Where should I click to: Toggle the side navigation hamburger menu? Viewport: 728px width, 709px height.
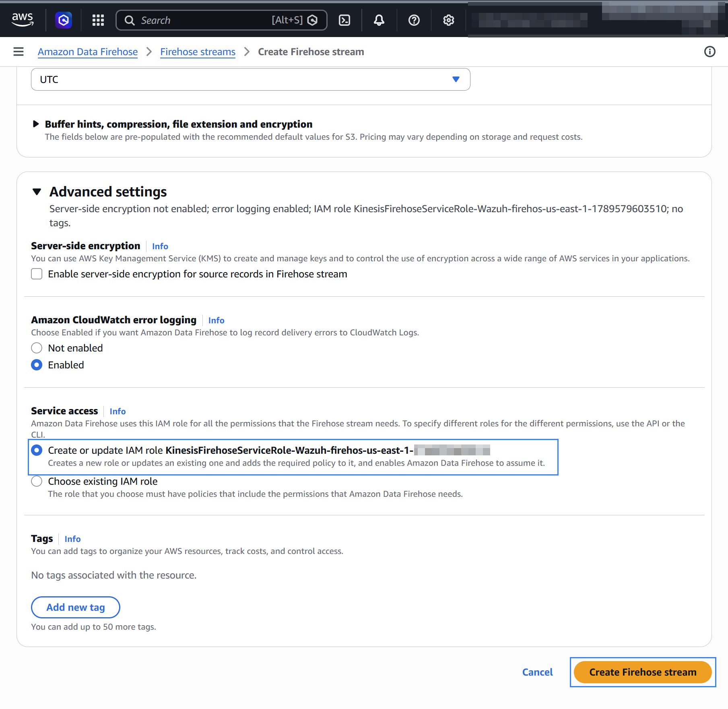pyautogui.click(x=19, y=52)
